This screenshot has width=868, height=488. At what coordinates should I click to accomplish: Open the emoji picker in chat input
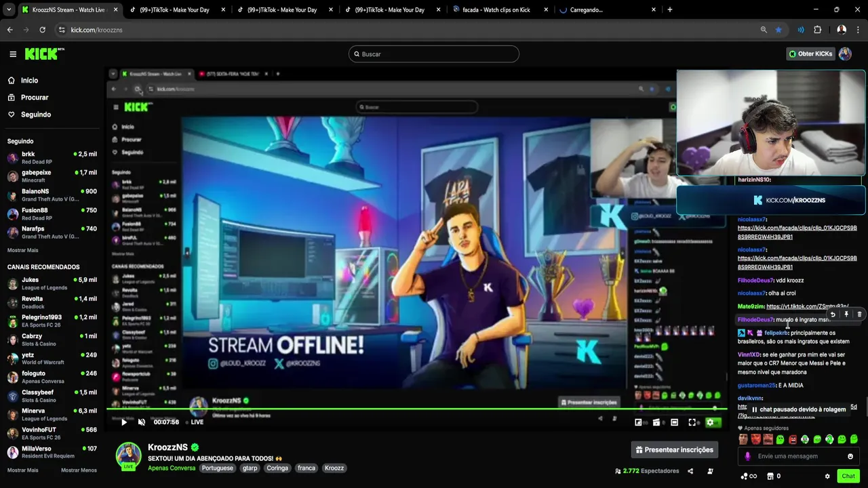click(850, 457)
